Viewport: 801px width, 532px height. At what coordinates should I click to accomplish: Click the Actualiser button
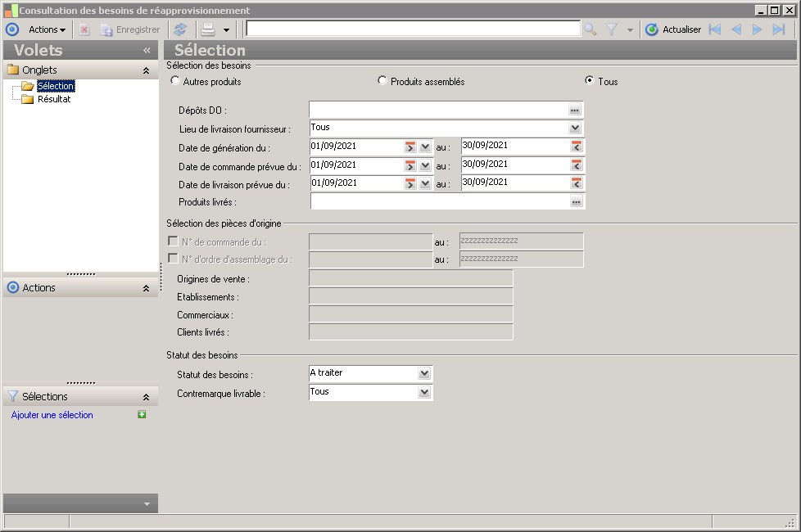(x=673, y=29)
